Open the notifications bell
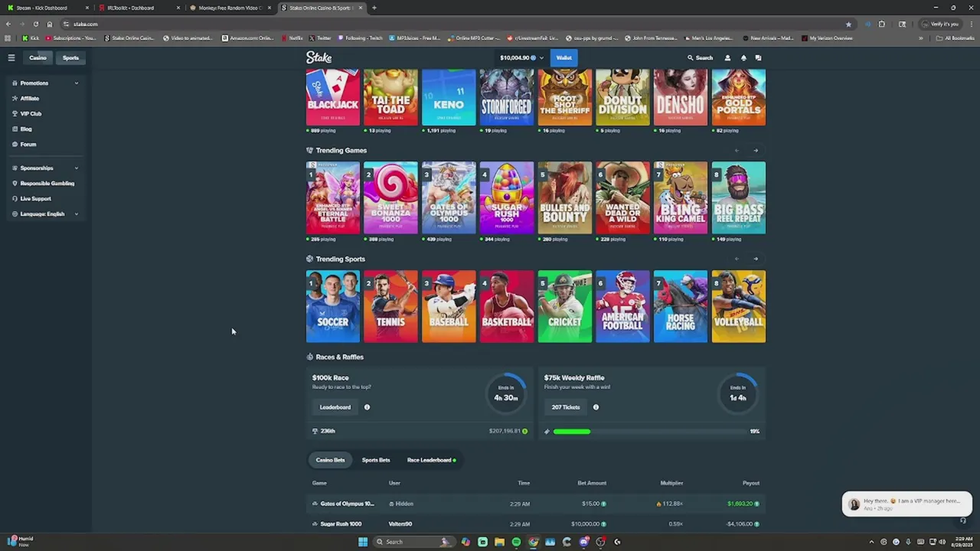Viewport: 980px width, 551px height. (x=743, y=57)
